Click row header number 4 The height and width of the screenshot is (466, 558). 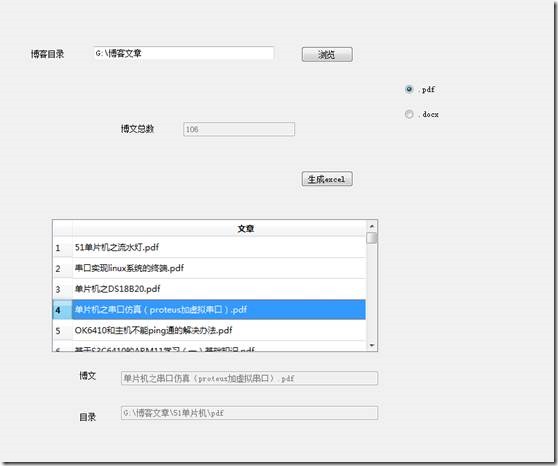point(63,310)
